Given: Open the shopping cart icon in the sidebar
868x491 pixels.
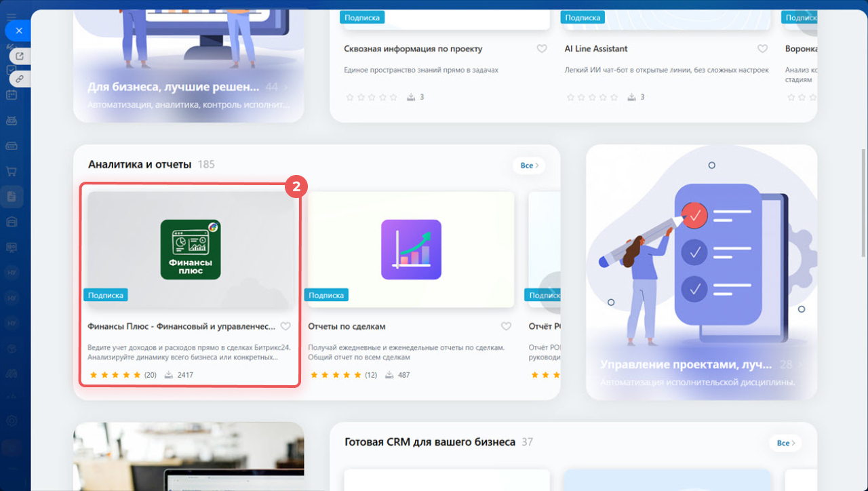Looking at the screenshot, I should [x=12, y=171].
